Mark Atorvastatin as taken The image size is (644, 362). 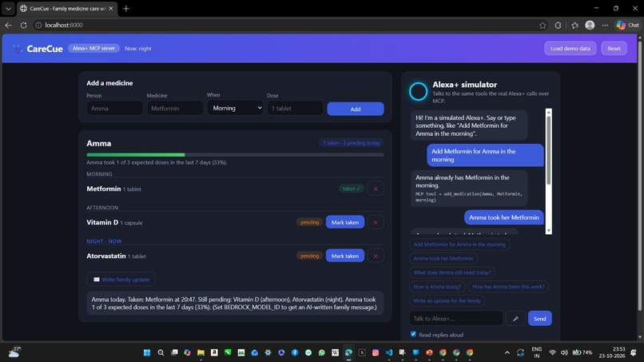click(x=345, y=256)
